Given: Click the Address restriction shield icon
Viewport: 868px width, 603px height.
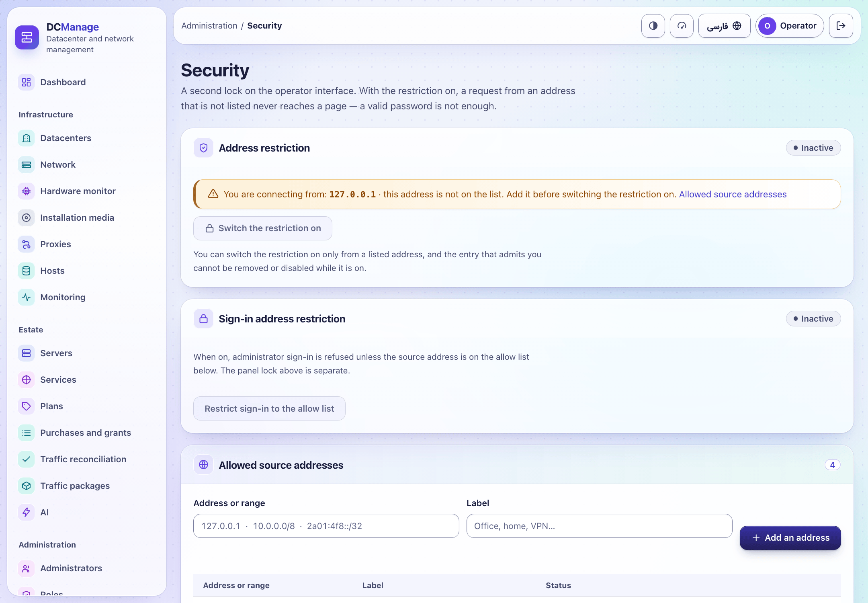Looking at the screenshot, I should (203, 148).
